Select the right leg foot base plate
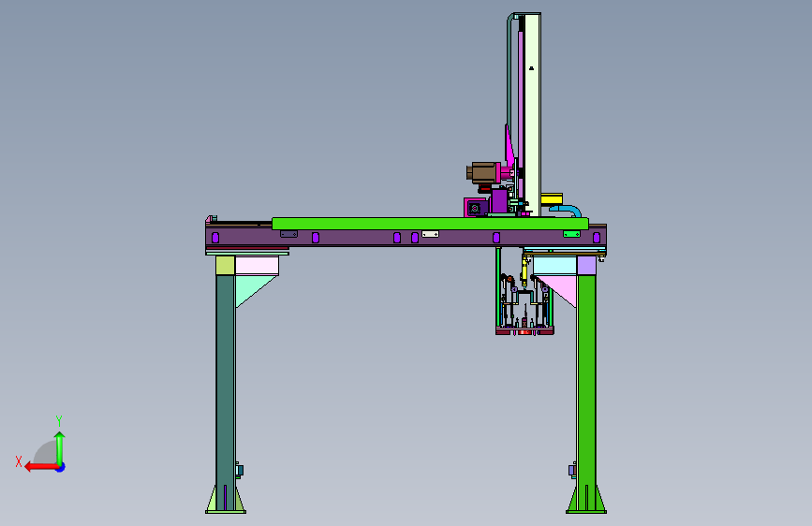 (586, 512)
